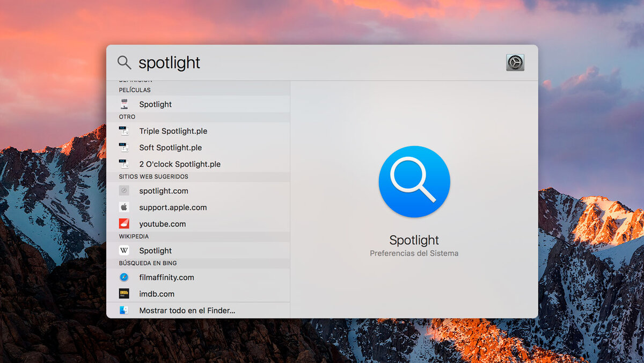Click the System Preferences gear icon in search bar
Screen dimensions: 644x363
[x=515, y=63]
